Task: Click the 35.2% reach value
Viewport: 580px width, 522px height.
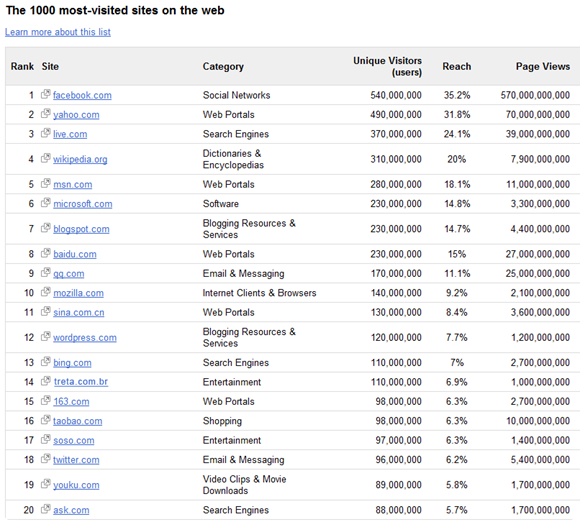Action: tap(457, 95)
